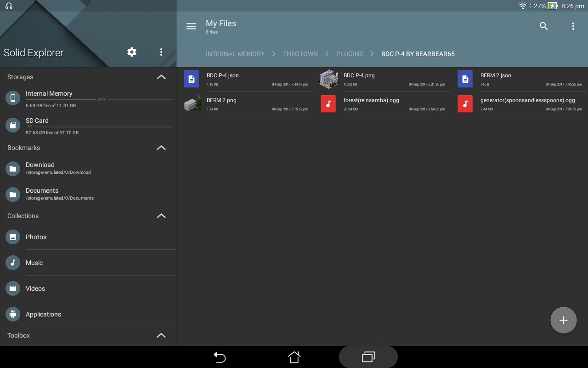Tap BDC P-4.json document icon
Viewport: 588px width, 368px height.
pos(192,79)
